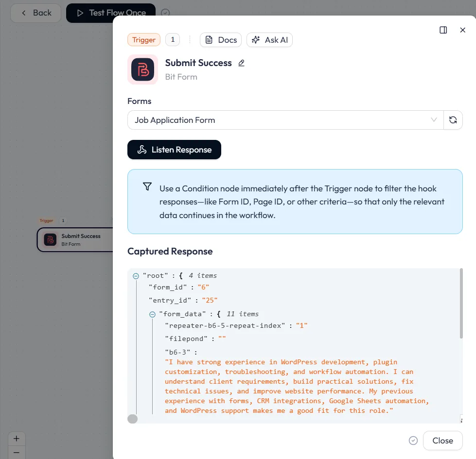Click the captured response vertical scrollbar
Image resolution: width=476 pixels, height=459 pixels.
pyautogui.click(x=461, y=303)
